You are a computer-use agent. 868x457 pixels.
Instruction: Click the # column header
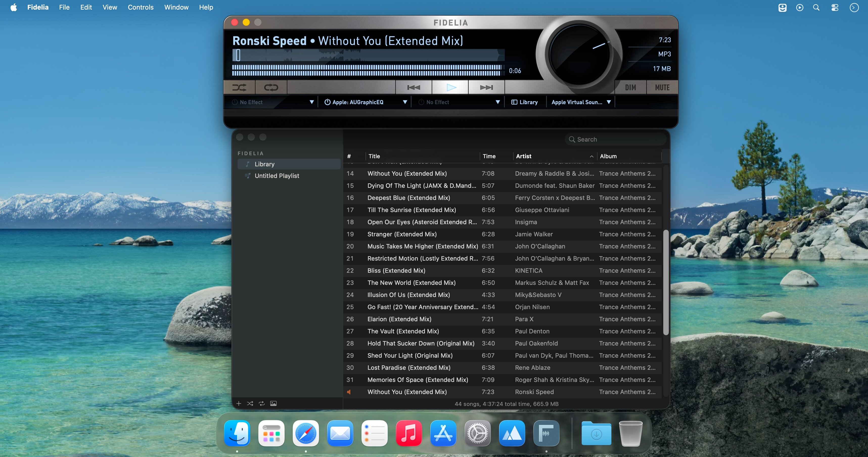point(354,156)
